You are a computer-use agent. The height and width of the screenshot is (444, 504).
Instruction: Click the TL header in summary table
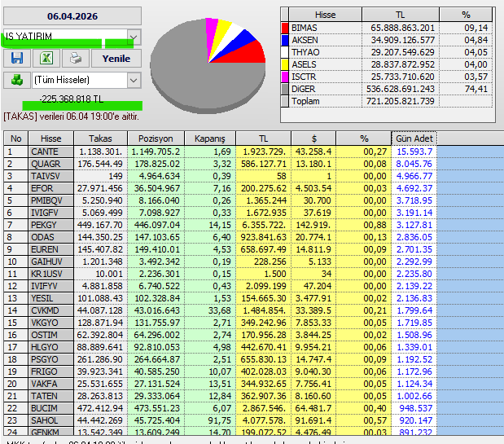coord(400,15)
